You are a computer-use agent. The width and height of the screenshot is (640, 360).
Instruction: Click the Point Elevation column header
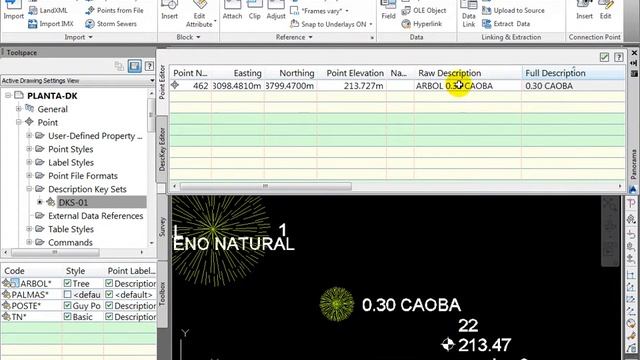pos(352,73)
